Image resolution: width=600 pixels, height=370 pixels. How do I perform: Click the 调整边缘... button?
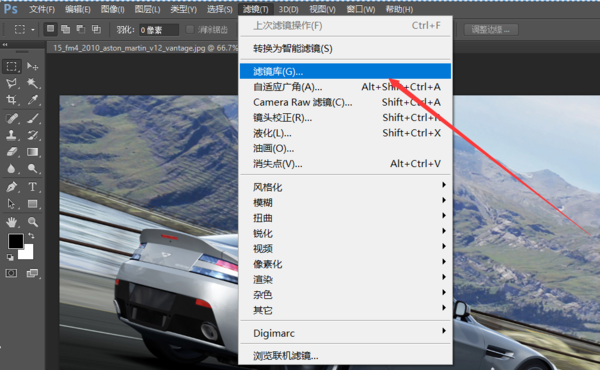tap(491, 29)
